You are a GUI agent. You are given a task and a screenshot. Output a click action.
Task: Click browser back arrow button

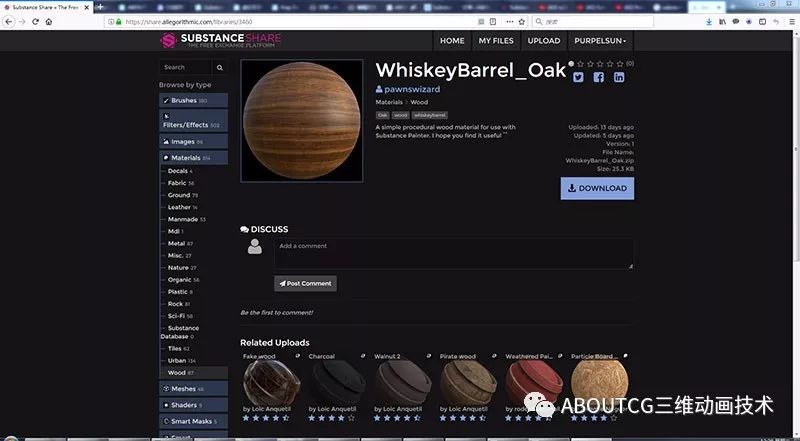[x=10, y=21]
